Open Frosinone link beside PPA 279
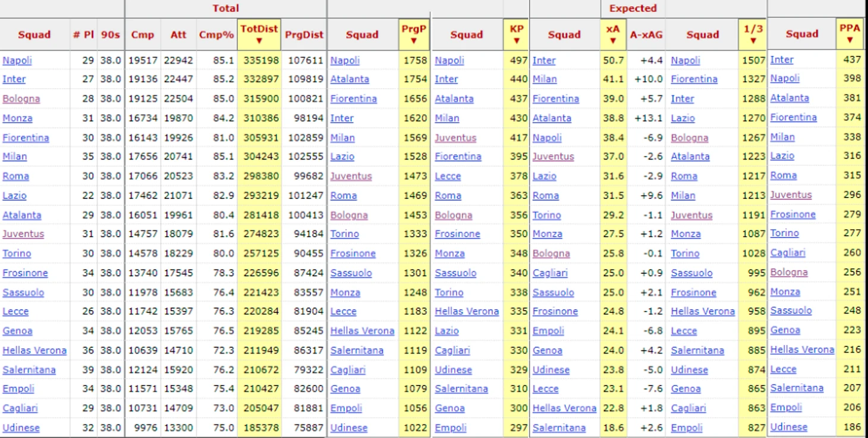Screen dimensions: 868x438 coord(793,214)
